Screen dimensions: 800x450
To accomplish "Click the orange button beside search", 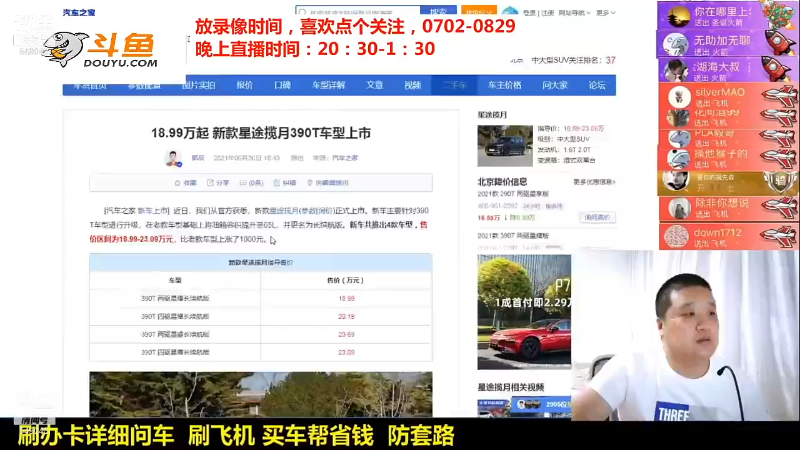I will pyautogui.click(x=479, y=11).
